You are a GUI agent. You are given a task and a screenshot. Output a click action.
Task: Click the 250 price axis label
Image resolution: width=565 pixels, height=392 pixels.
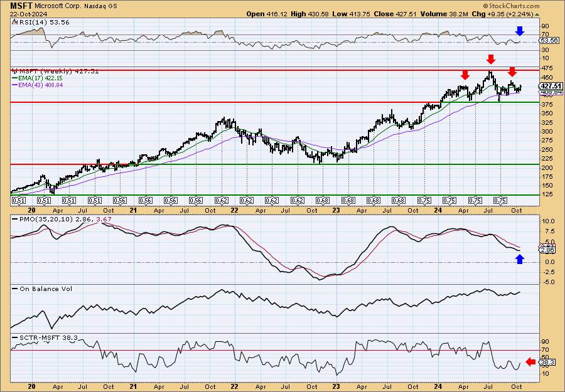point(546,149)
